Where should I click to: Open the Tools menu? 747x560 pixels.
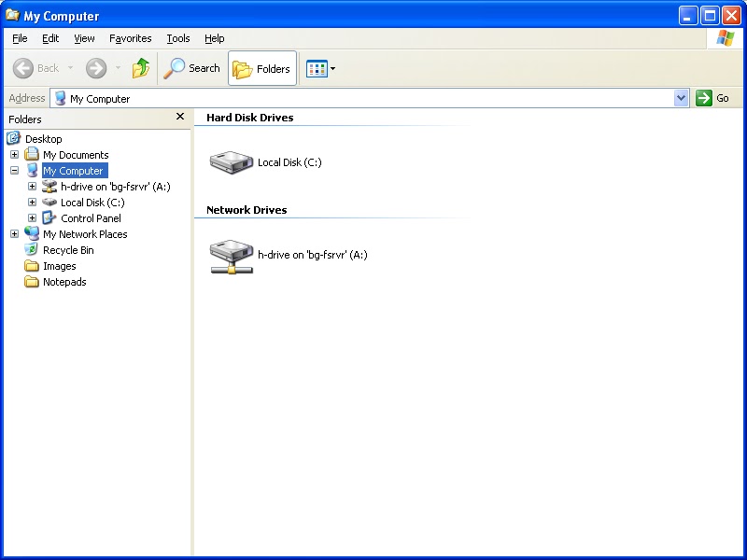(177, 38)
